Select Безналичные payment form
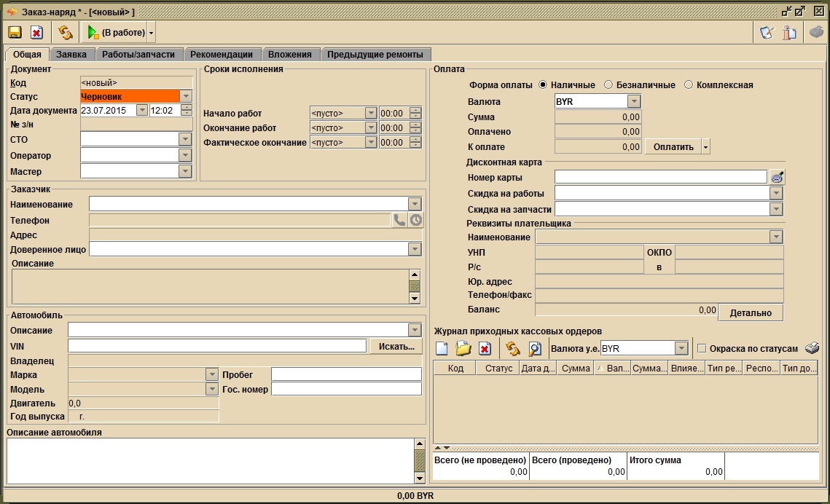830x504 pixels. click(x=608, y=84)
